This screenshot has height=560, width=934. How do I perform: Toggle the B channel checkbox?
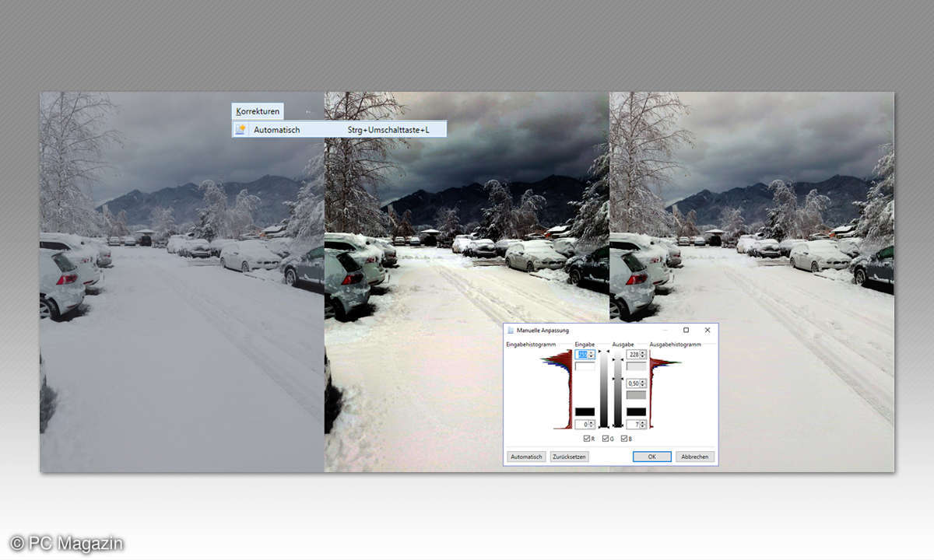point(623,439)
